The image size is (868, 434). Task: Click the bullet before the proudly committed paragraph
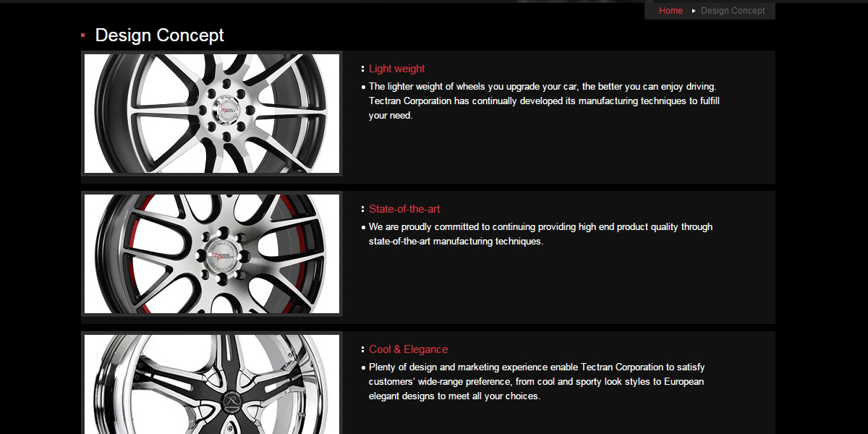(x=363, y=227)
